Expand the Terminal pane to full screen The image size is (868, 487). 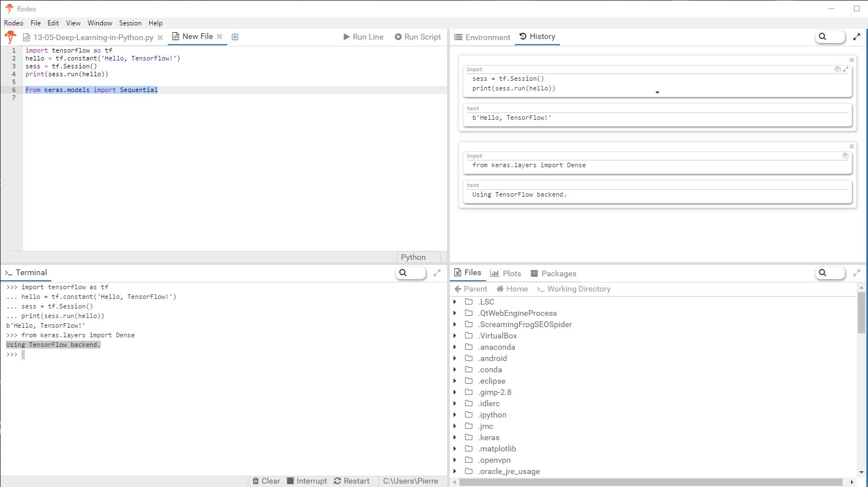(x=437, y=273)
